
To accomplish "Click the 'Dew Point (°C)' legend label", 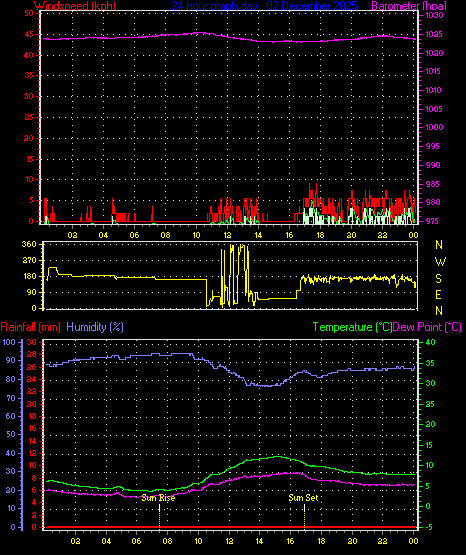I will (x=427, y=327).
